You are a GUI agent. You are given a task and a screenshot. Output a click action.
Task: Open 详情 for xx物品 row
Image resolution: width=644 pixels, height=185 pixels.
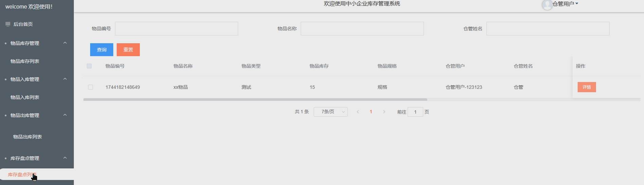click(x=587, y=87)
